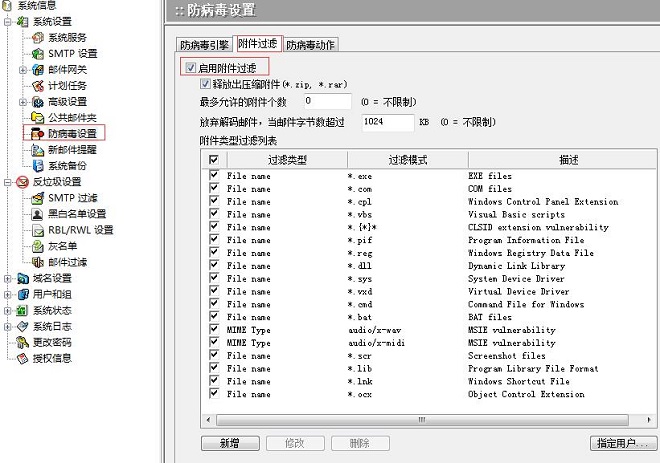Screen dimensions: 660x463
Task: Select the *.lnk Windows Shortcut File row
Action: tap(428, 381)
